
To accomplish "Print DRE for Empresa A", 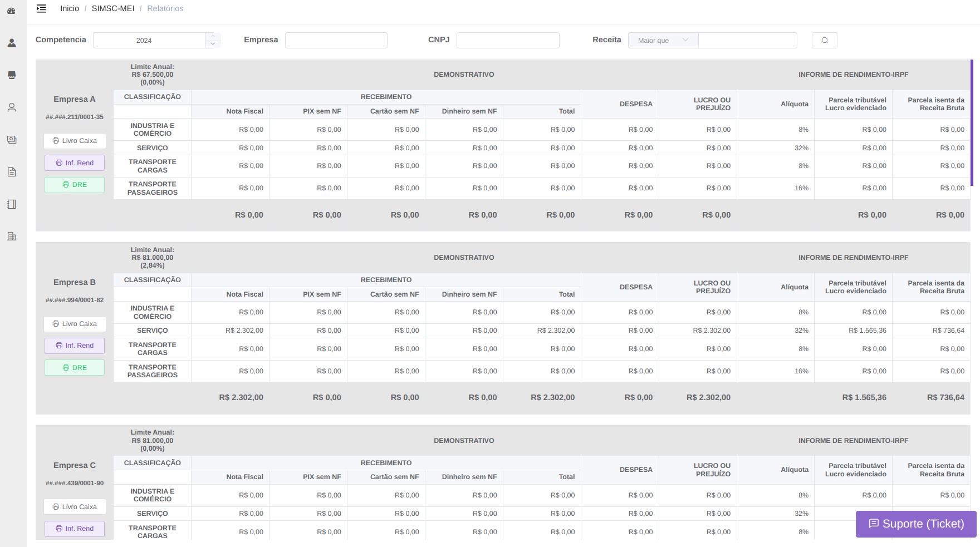I will pyautogui.click(x=75, y=185).
